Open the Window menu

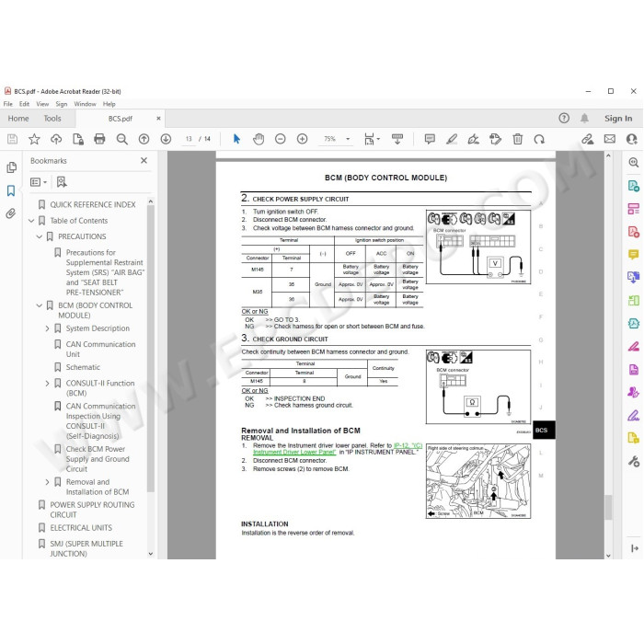coord(85,104)
